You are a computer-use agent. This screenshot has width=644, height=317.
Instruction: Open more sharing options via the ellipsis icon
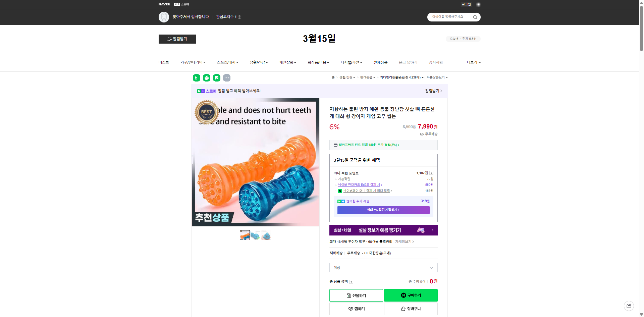pos(227,78)
